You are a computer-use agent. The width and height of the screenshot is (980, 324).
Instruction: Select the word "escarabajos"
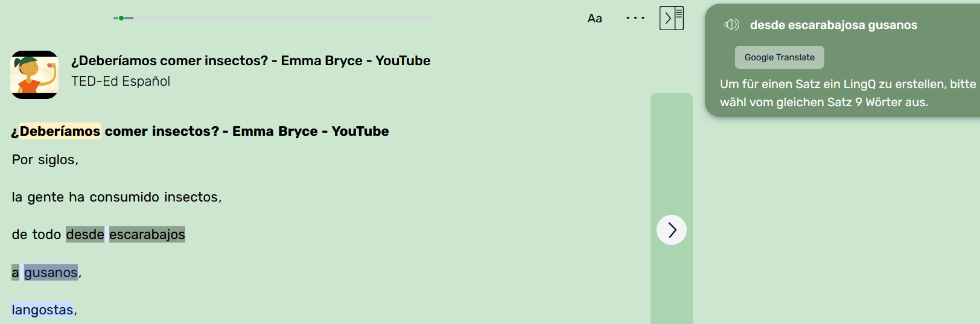pyautogui.click(x=147, y=235)
